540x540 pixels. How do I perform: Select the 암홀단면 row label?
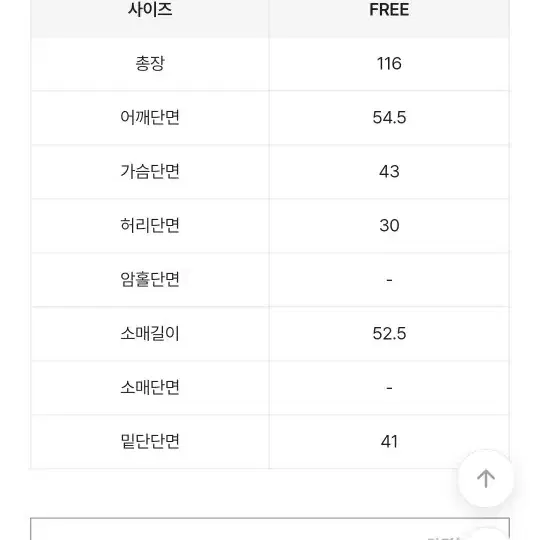click(150, 279)
